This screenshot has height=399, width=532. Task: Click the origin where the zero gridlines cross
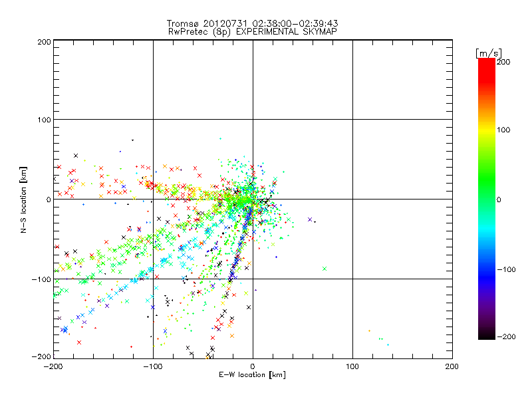pos(253,199)
